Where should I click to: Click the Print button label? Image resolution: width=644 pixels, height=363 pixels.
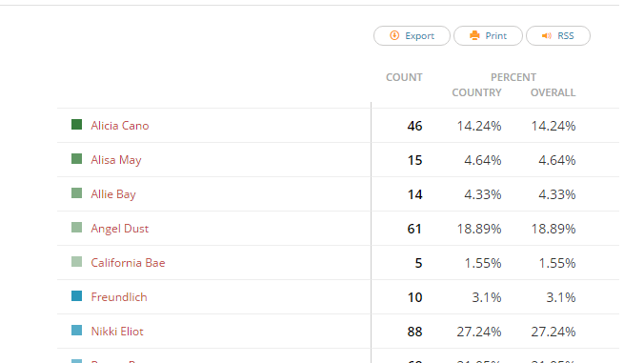[x=496, y=35]
